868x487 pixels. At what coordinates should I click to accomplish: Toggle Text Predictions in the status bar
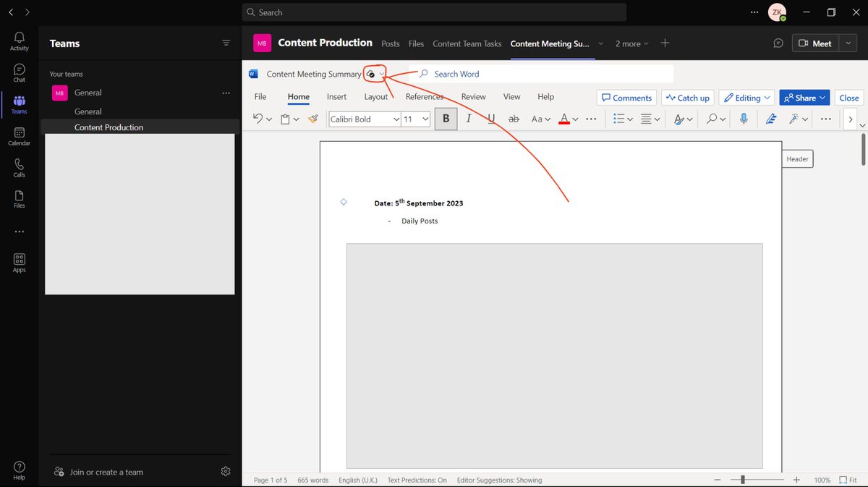(417, 480)
